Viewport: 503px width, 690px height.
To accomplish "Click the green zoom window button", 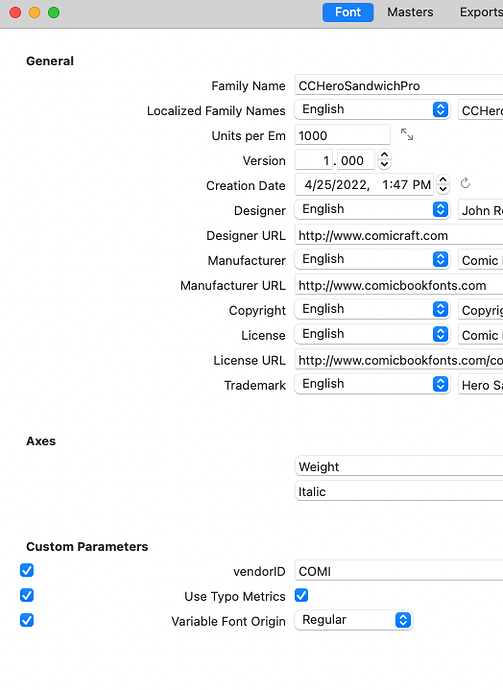I will point(54,12).
